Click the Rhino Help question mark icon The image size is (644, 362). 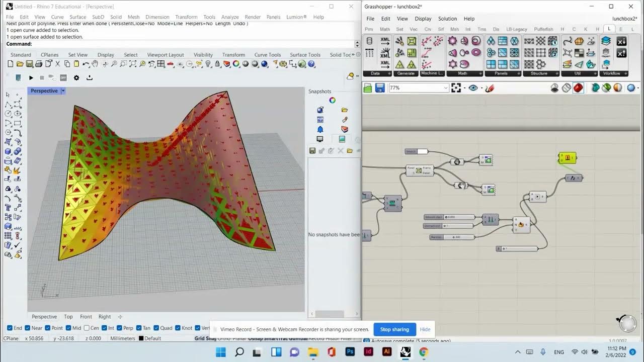[311, 64]
